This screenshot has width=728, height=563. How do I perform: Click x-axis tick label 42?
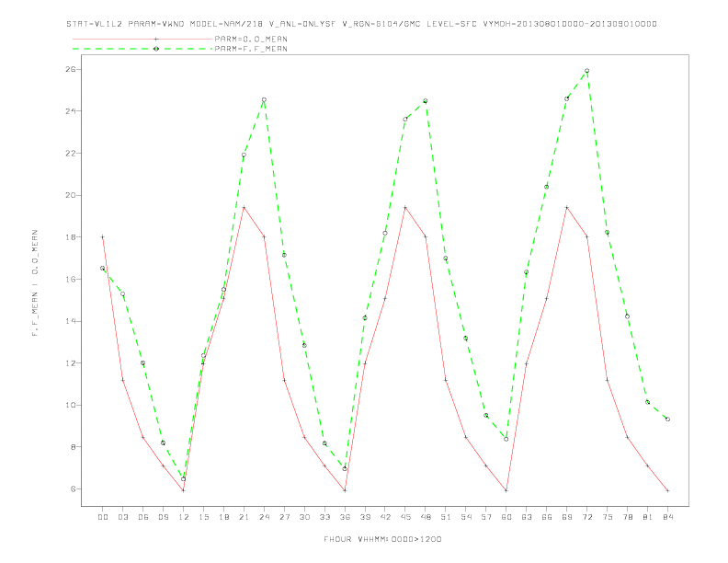pyautogui.click(x=385, y=517)
